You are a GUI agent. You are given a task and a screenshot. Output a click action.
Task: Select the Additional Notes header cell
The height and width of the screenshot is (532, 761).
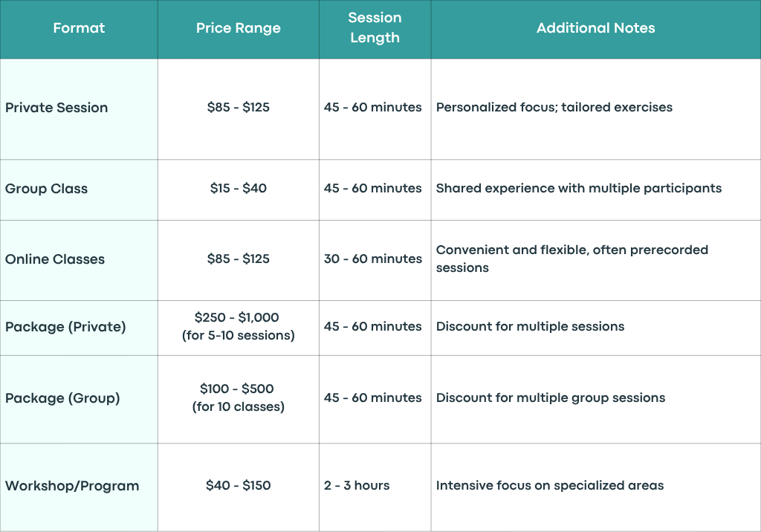tap(595, 29)
